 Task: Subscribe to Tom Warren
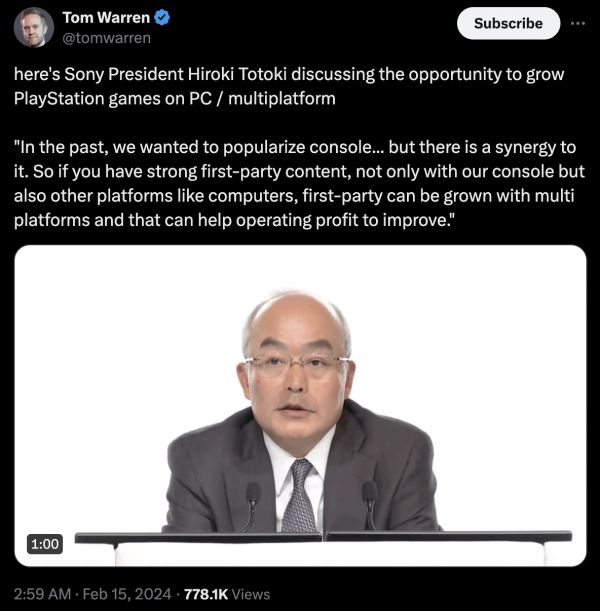[x=508, y=23]
